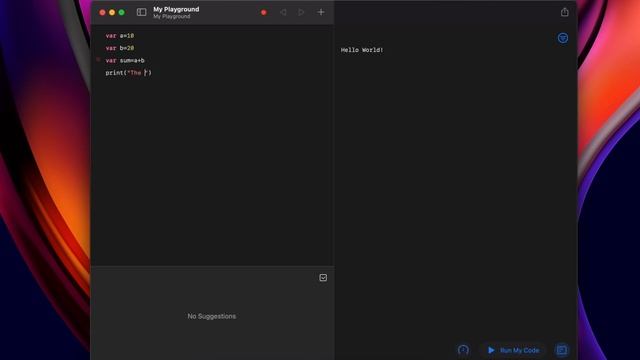The width and height of the screenshot is (640, 360).
Task: Minimize the window with yellow button
Action: (112, 13)
